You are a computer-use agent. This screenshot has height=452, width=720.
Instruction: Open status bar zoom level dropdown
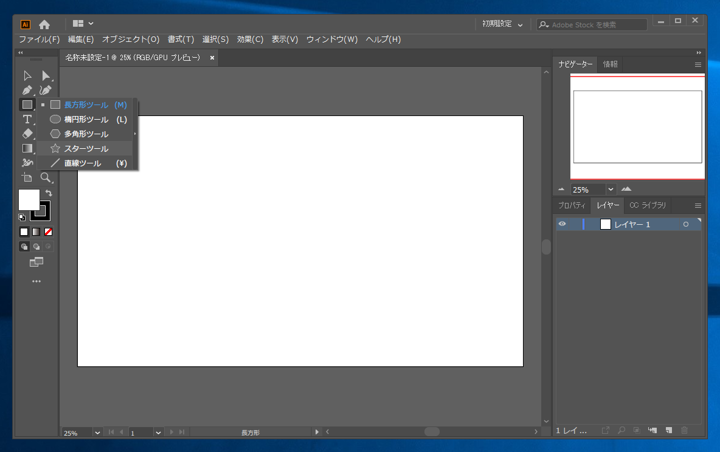97,432
